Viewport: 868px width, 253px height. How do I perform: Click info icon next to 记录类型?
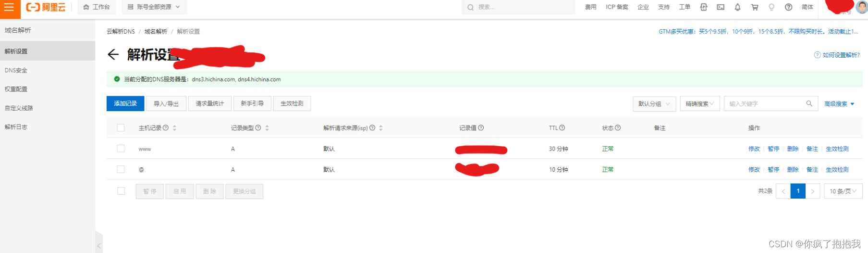[x=258, y=128]
